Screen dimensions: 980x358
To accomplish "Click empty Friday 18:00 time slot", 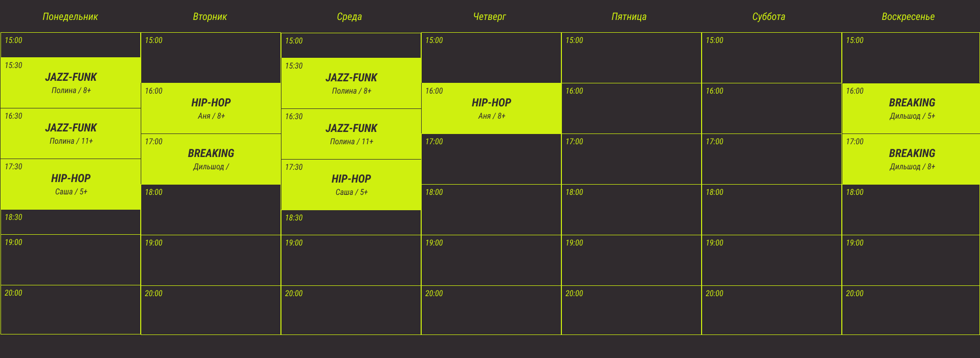I will (x=631, y=210).
